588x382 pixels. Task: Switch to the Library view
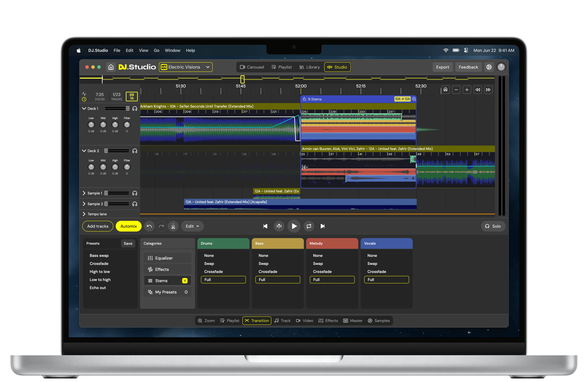pyautogui.click(x=310, y=67)
